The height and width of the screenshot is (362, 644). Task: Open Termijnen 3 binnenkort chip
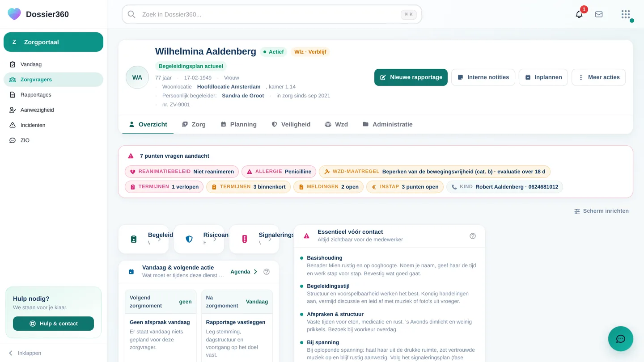[x=249, y=187]
